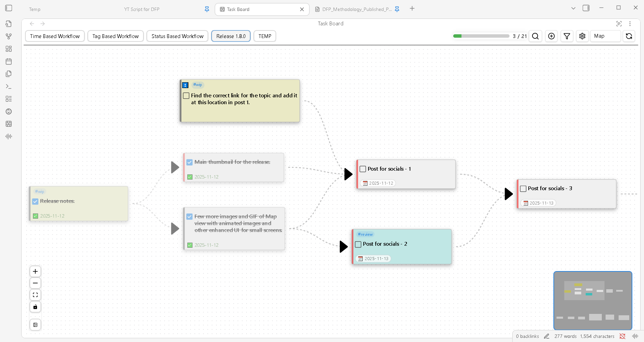This screenshot has height=342, width=644.
Task: Click the task completion progress bar
Action: [x=481, y=36]
